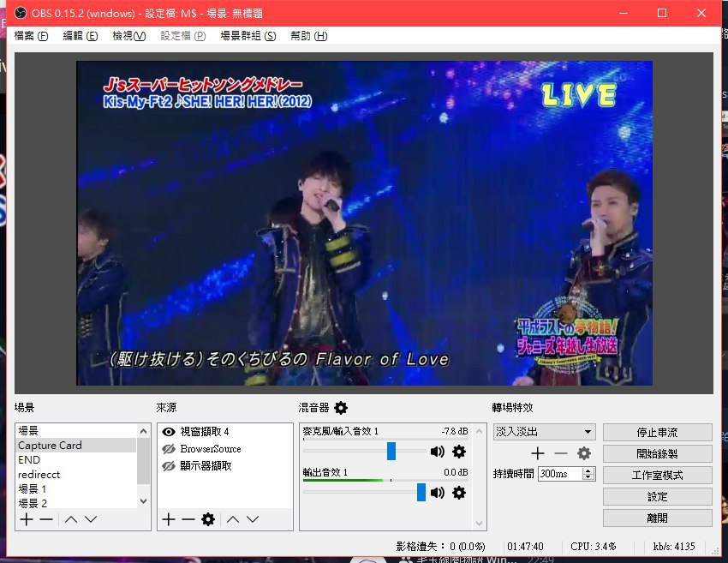The height and width of the screenshot is (563, 728).
Task: Open 麥克風/輸入音效 1 gear settings
Action: pyautogui.click(x=459, y=452)
